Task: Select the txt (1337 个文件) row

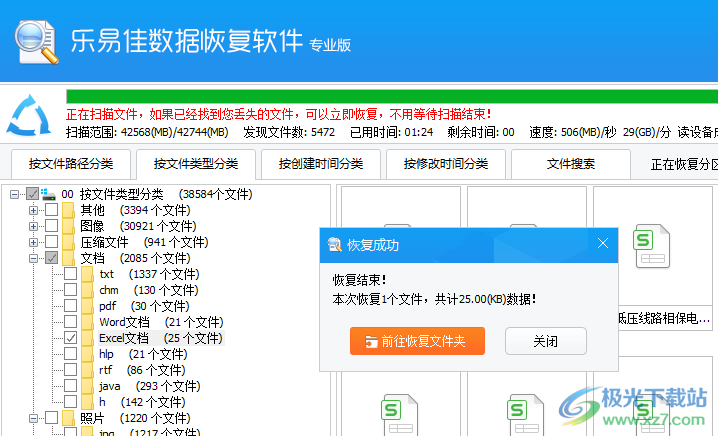Action: tap(149, 274)
